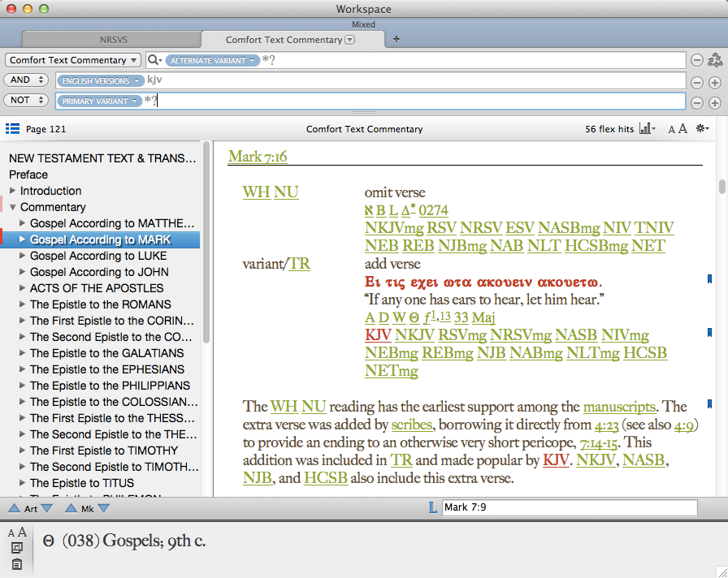Go to the previous Mk entry

point(71,508)
